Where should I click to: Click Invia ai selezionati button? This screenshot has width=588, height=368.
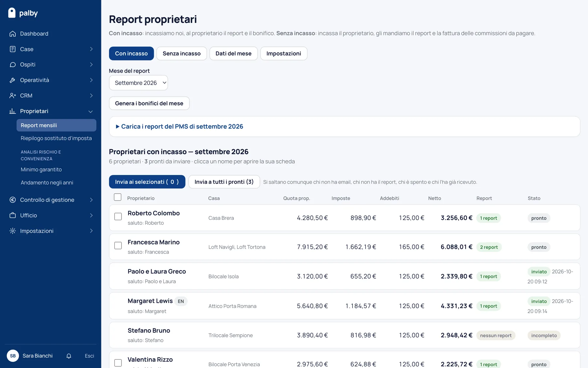[147, 182]
